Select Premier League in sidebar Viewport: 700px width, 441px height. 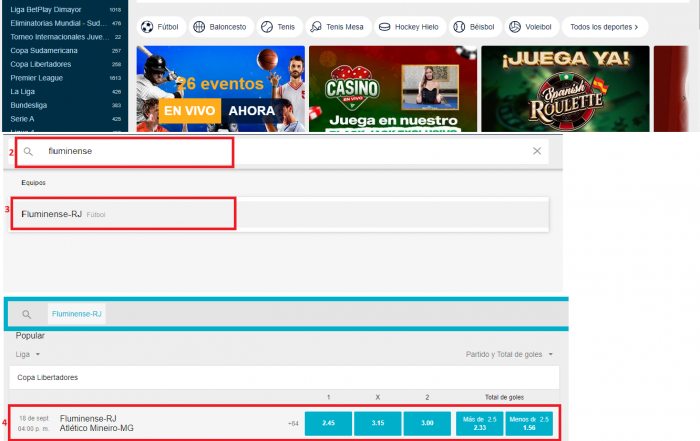tap(65, 78)
